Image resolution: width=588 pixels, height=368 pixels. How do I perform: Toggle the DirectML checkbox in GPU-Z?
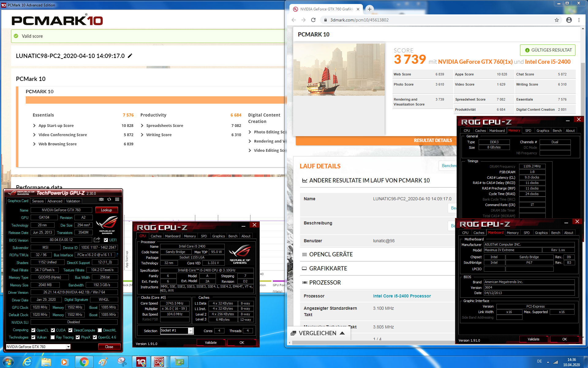[100, 330]
